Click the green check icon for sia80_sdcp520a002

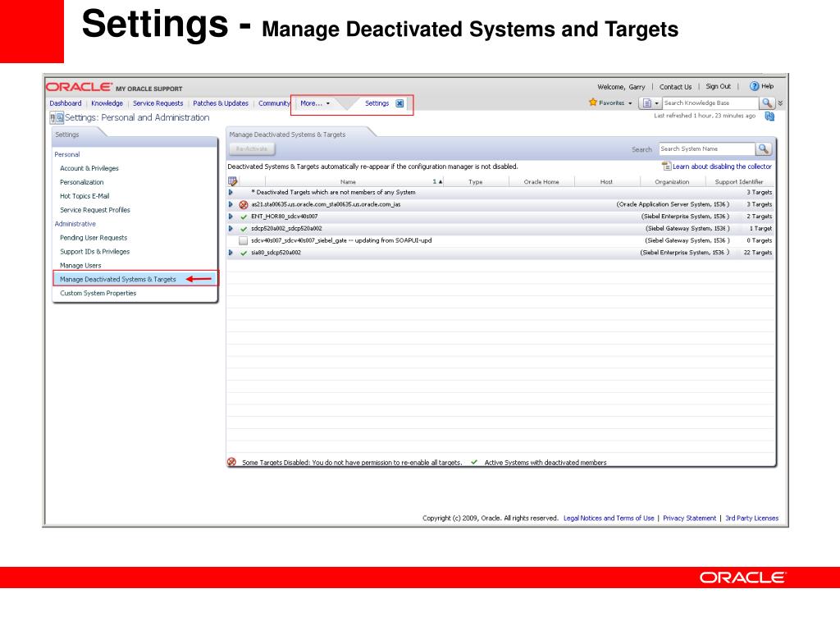coord(244,253)
